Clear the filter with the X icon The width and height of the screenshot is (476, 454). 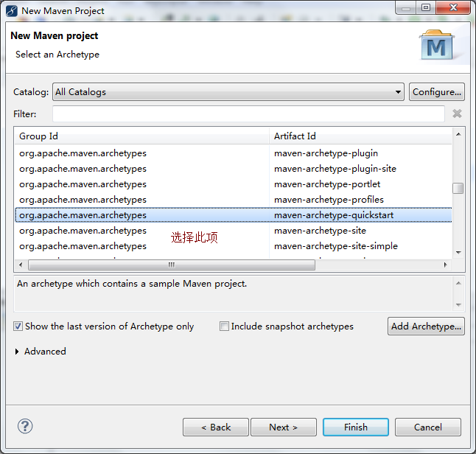click(457, 113)
